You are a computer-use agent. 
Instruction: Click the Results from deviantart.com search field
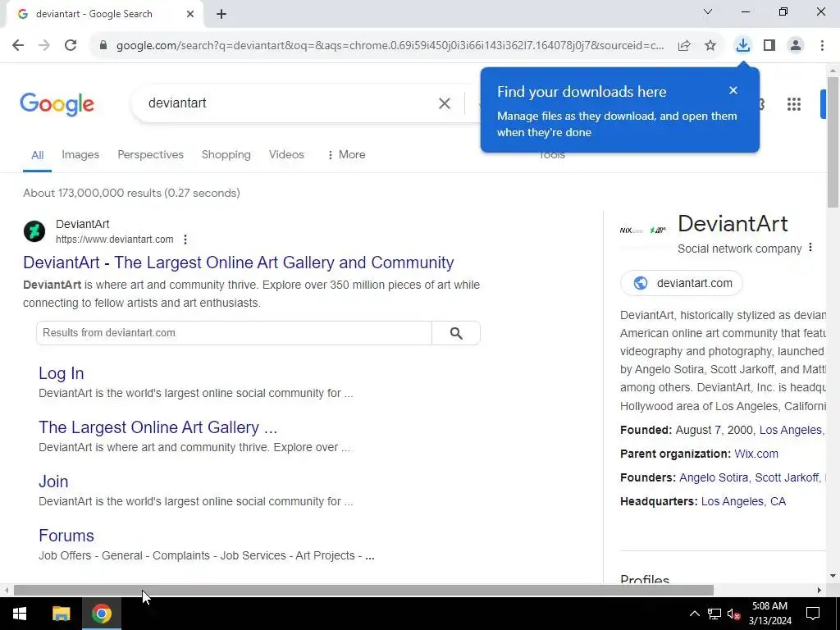pyautogui.click(x=234, y=333)
